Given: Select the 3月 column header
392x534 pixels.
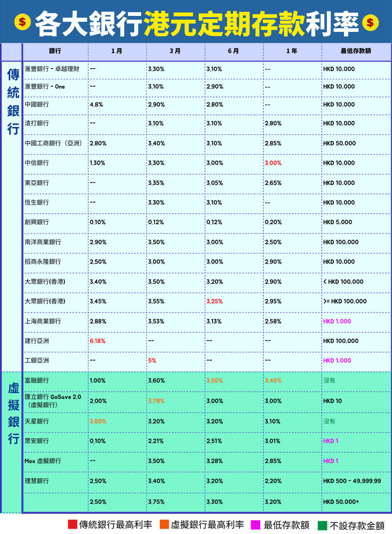Looking at the screenshot, I should point(175,51).
